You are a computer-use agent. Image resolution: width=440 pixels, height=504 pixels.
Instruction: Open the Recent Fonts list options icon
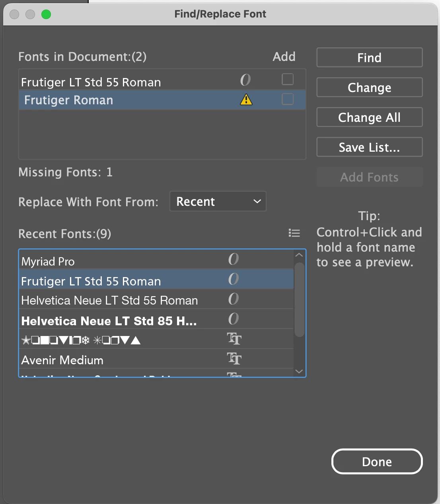coord(294,233)
